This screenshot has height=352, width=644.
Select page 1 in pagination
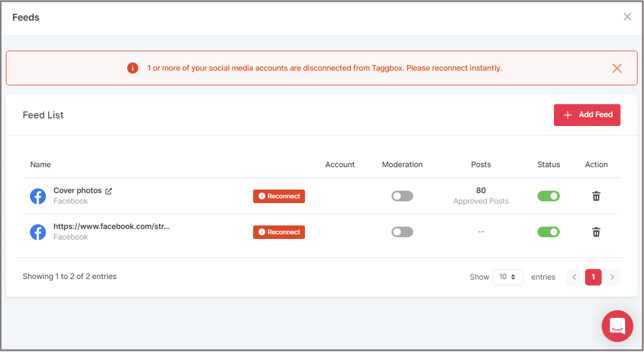593,277
